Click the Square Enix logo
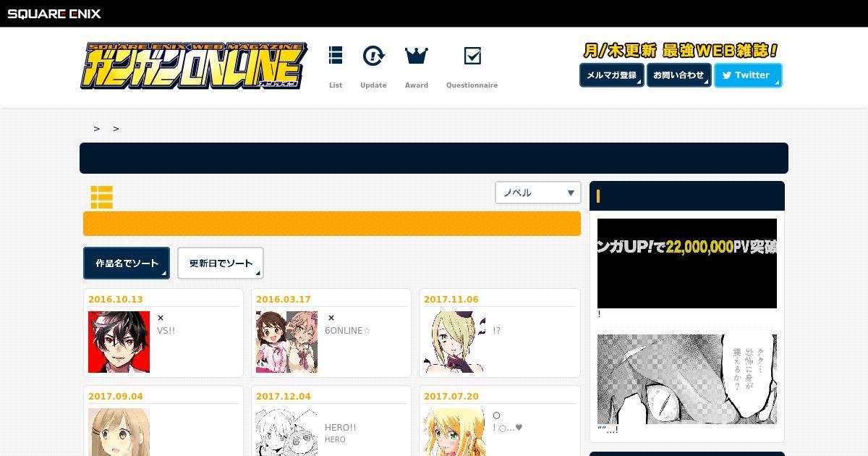 54,13
